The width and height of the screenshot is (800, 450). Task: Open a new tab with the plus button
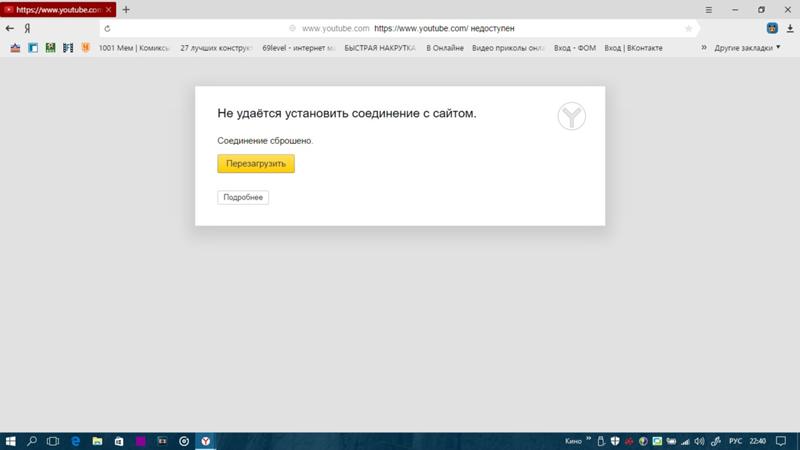click(x=126, y=10)
